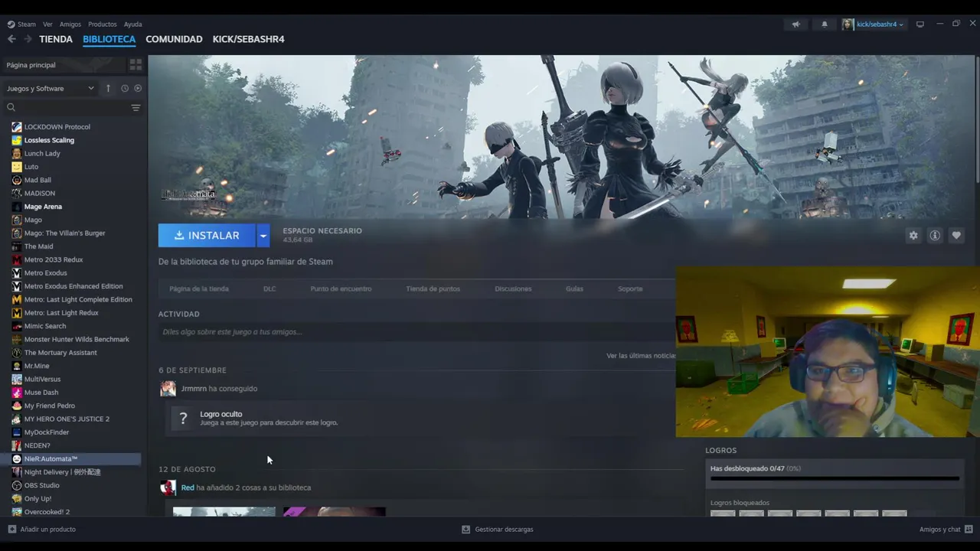
Task: Open Red user profile link
Action: (188, 487)
